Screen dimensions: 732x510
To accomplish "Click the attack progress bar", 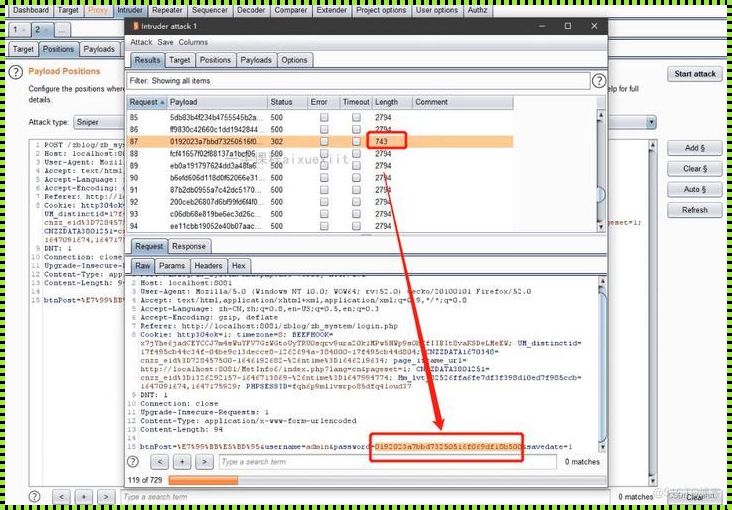I will (387, 480).
